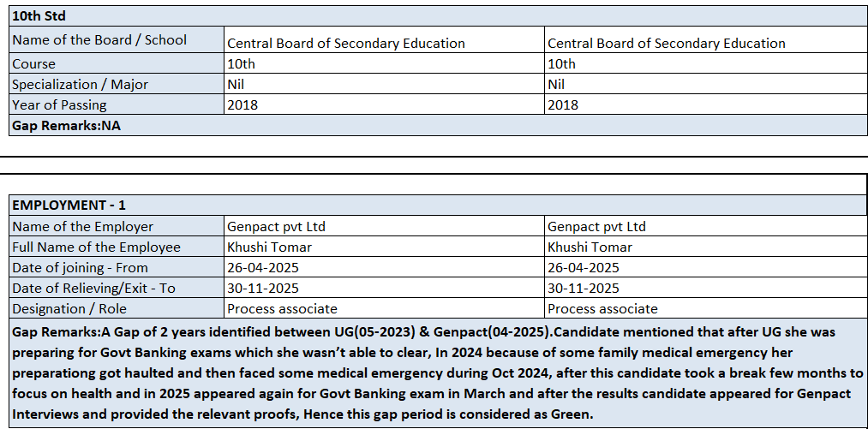Viewport: 868px width, 429px height.
Task: Click second Central Board of Secondary Education cell
Action: tap(666, 43)
